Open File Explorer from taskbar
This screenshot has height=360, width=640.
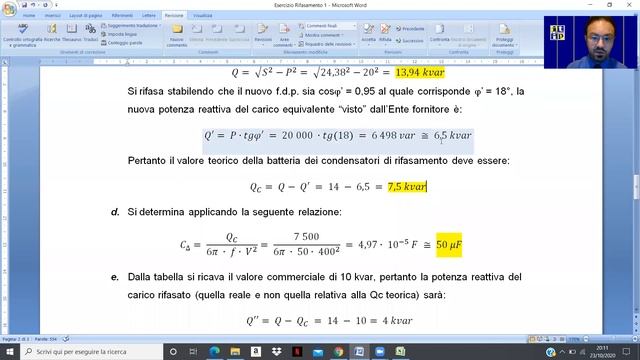coord(235,351)
